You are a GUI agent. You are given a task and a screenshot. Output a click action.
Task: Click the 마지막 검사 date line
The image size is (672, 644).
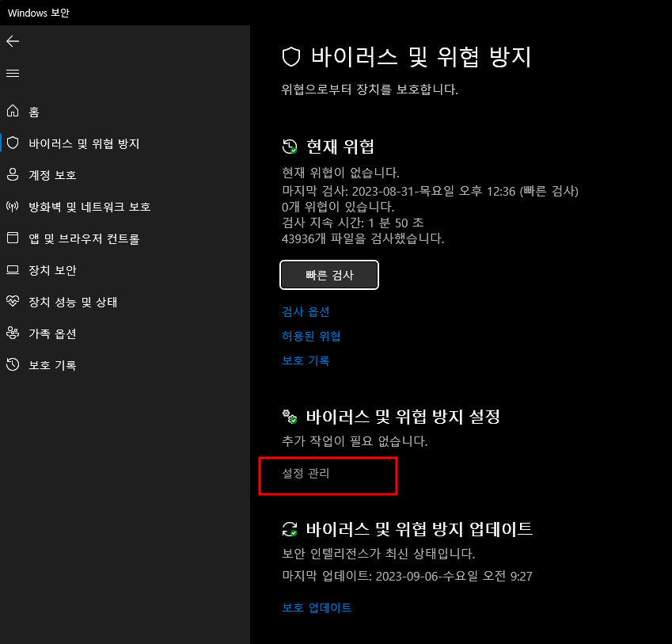pyautogui.click(x=431, y=191)
